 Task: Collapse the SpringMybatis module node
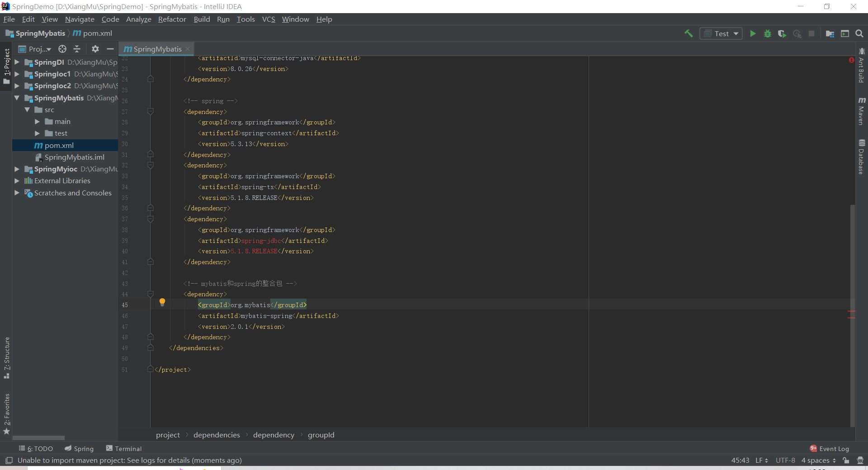(17, 98)
